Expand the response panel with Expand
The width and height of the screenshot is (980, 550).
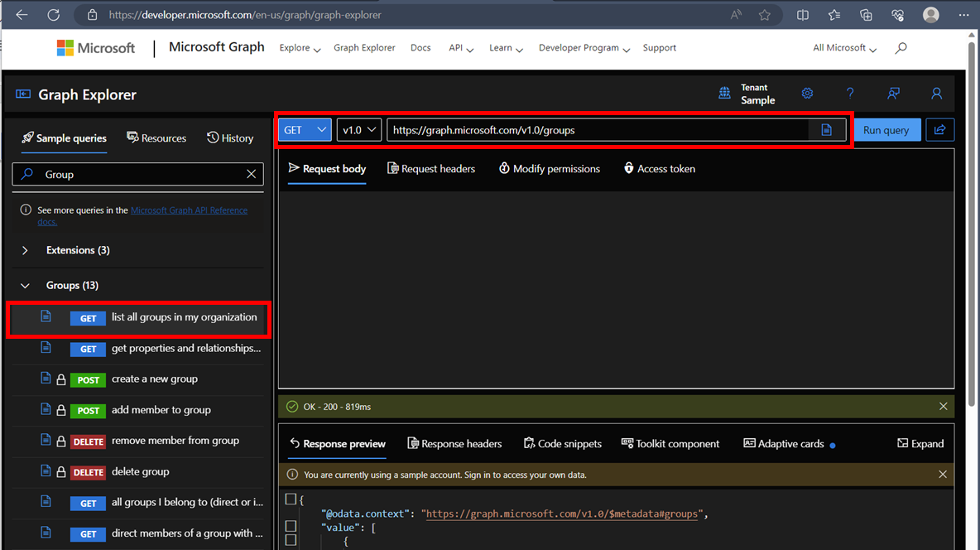(920, 444)
